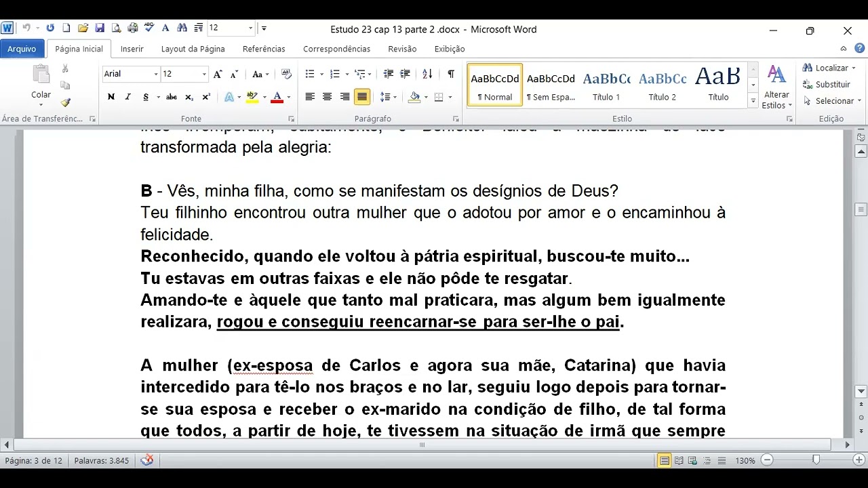This screenshot has width=868, height=488.
Task: Open the Arquivo file tab
Action: point(22,49)
